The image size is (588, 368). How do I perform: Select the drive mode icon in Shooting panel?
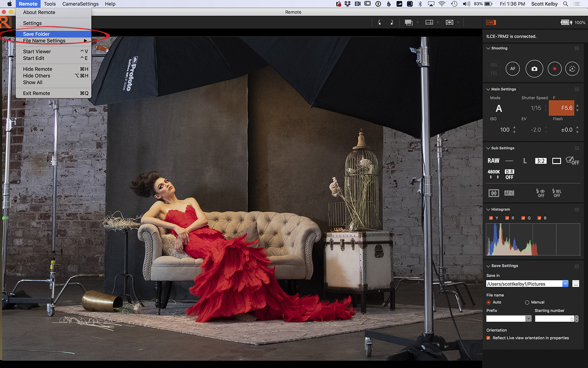[572, 69]
